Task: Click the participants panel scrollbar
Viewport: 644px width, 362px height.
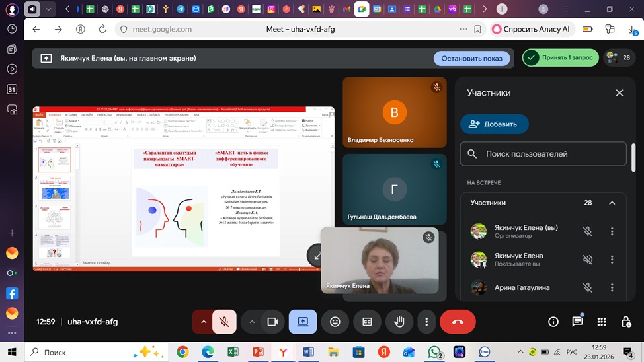Action: pos(633,159)
